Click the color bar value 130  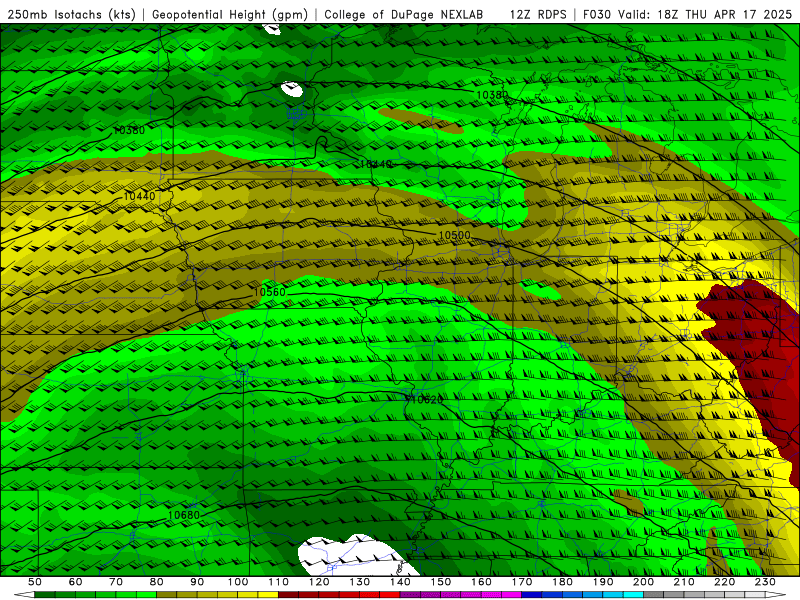tap(360, 582)
